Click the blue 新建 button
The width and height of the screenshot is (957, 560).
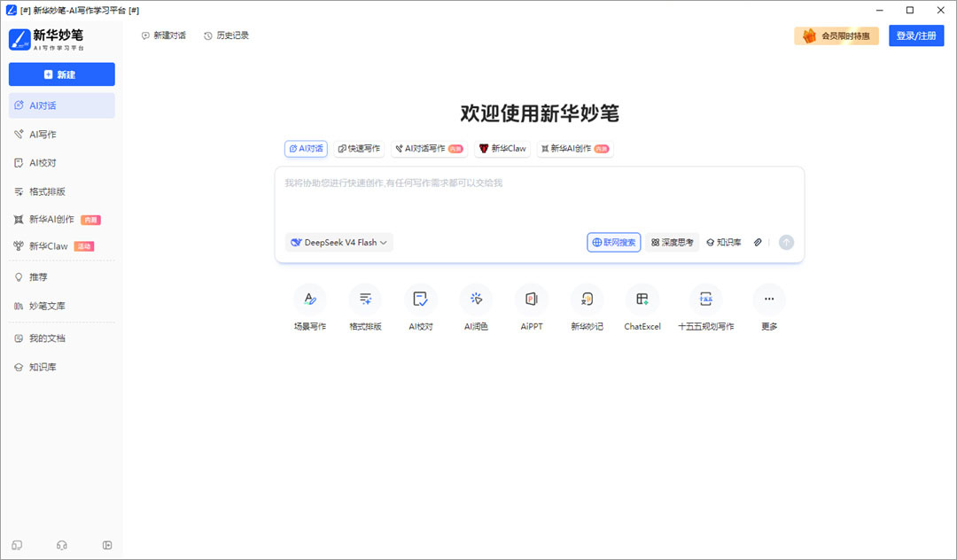point(62,74)
